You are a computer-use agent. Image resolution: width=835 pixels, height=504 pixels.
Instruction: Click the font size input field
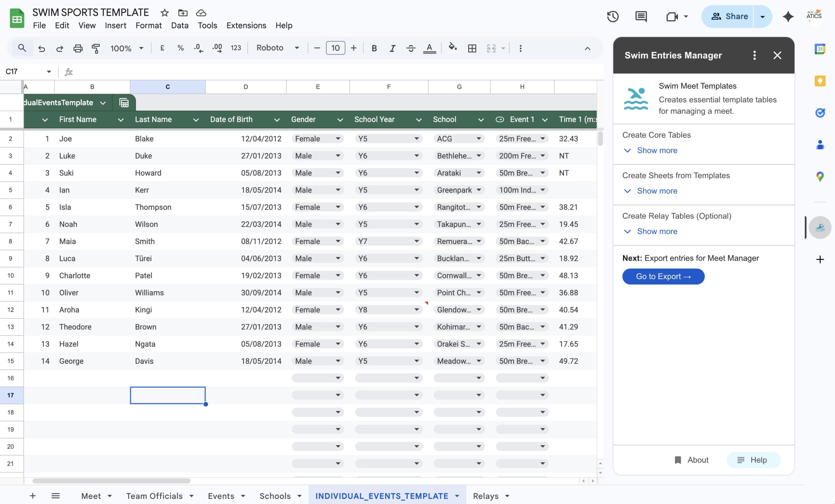coord(335,48)
